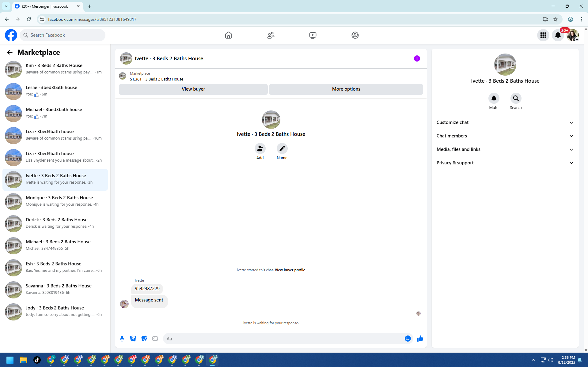
Task: Click the View buyer button
Action: [193, 89]
